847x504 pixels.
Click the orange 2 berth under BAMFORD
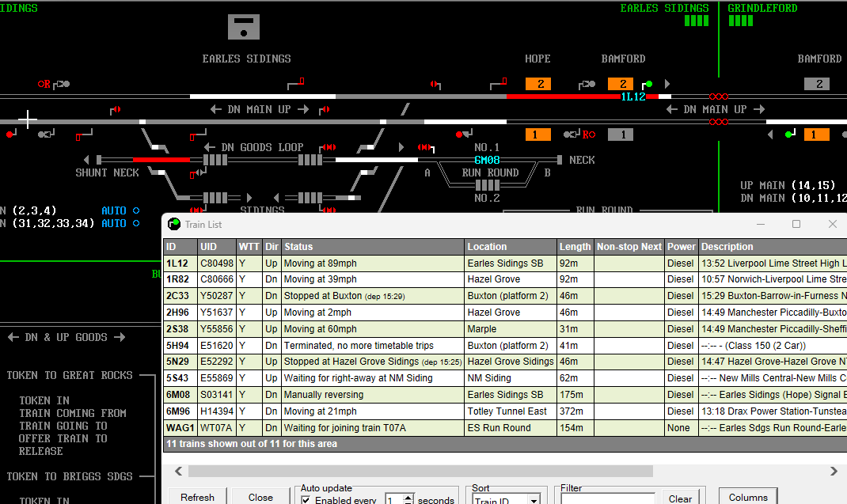click(620, 84)
